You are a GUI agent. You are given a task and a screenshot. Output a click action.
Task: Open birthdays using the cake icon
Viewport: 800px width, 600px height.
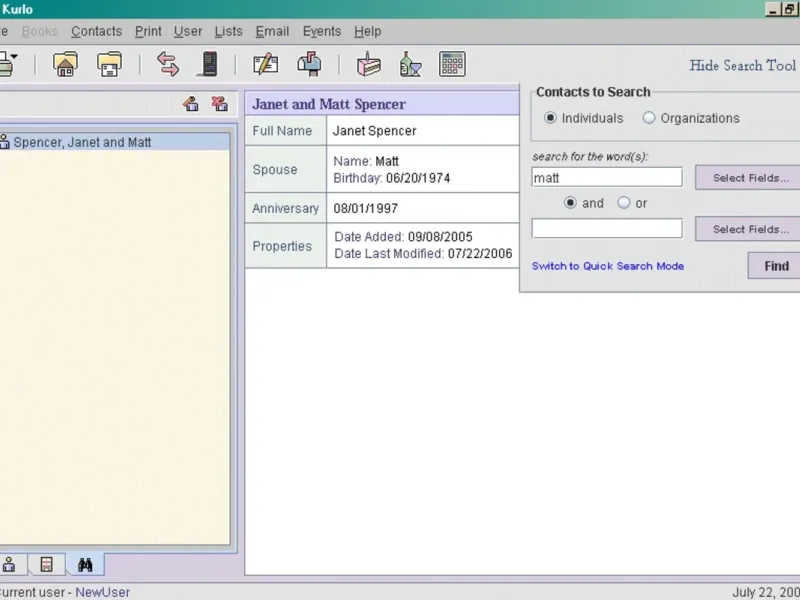(368, 64)
